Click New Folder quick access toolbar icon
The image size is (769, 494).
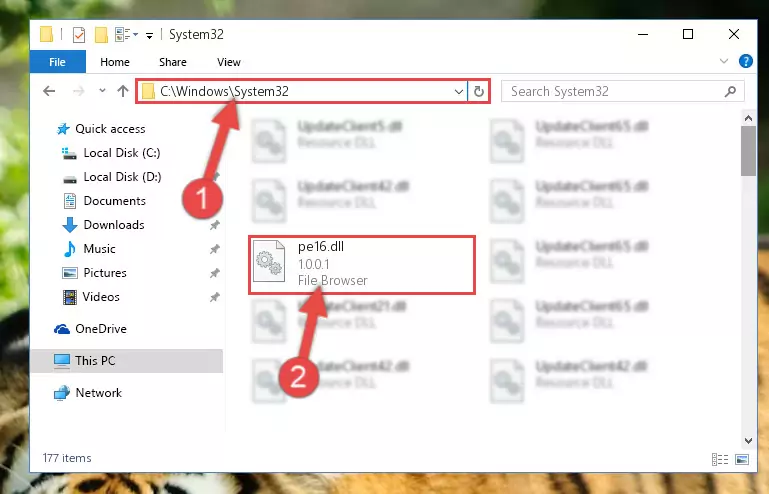click(x=101, y=35)
